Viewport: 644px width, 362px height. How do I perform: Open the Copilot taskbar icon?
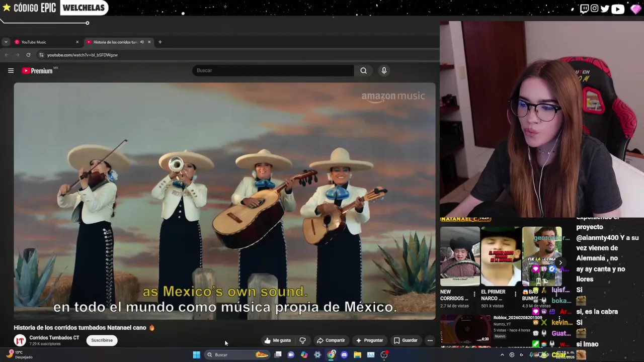pyautogui.click(x=304, y=355)
